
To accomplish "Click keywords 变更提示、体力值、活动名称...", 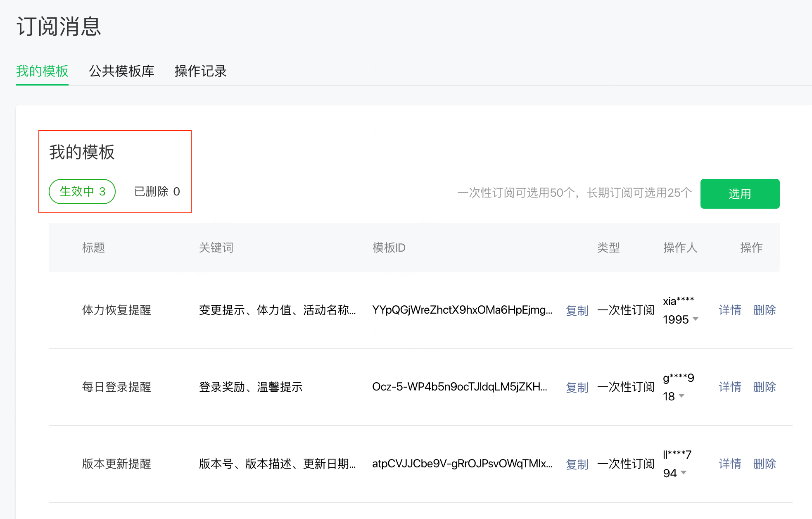I will 277,310.
